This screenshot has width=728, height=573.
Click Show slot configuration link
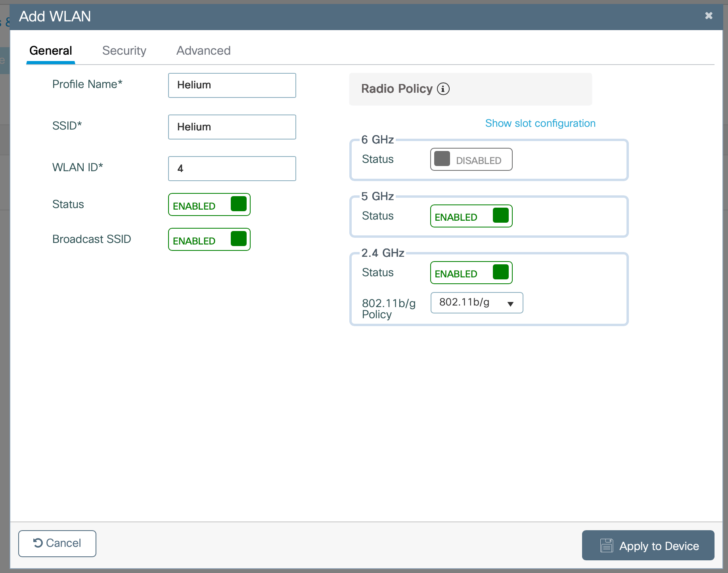pyautogui.click(x=540, y=123)
